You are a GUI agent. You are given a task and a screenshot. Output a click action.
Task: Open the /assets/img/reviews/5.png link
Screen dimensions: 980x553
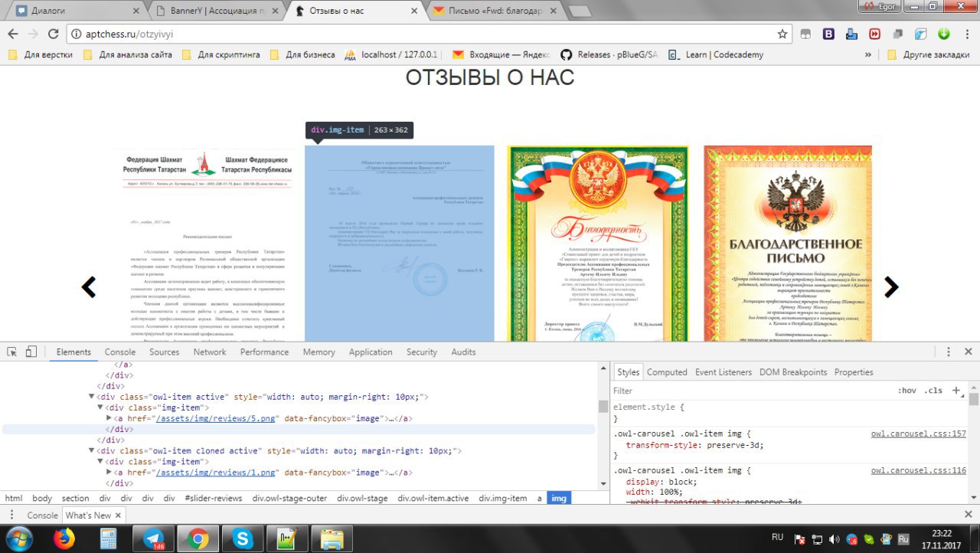coord(215,419)
